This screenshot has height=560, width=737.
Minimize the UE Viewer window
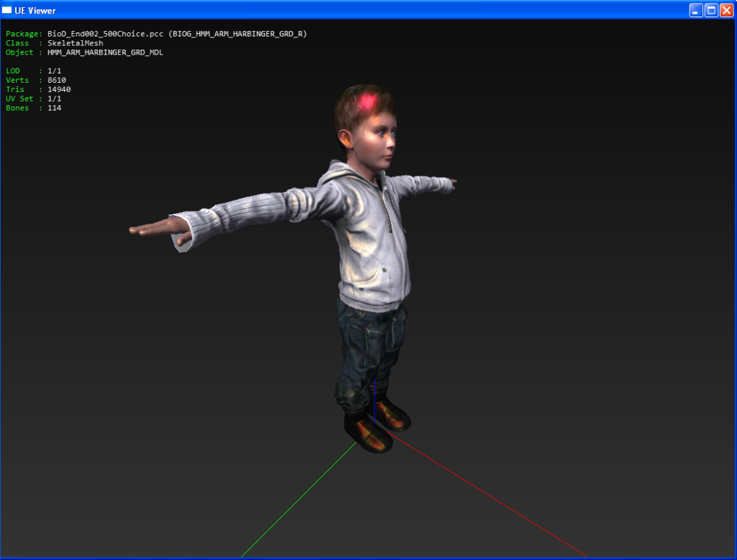(x=696, y=10)
